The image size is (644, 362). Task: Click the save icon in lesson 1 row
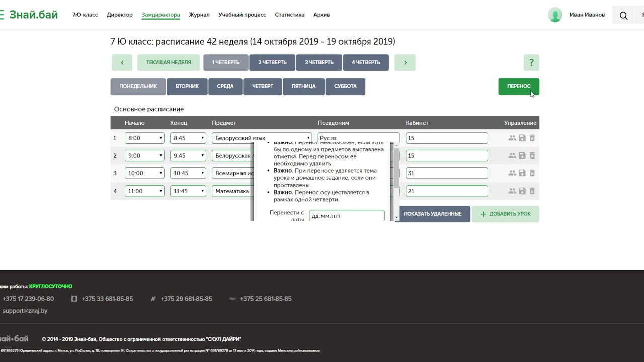pyautogui.click(x=522, y=138)
